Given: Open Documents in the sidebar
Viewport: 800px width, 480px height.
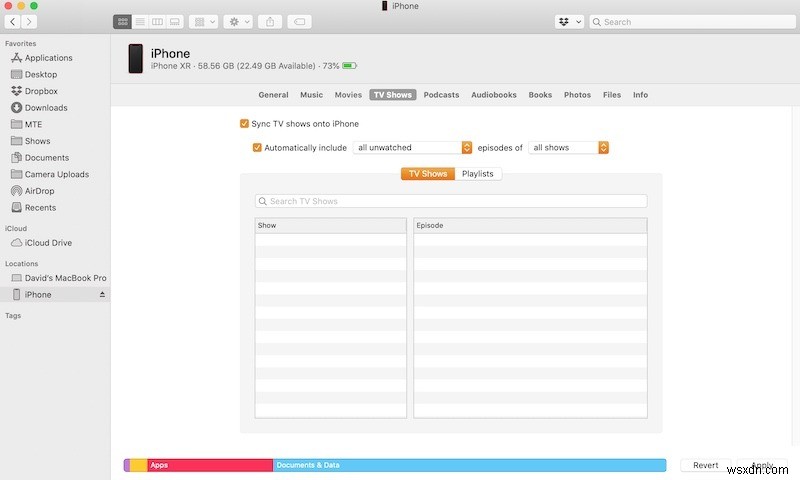Looking at the screenshot, I should [x=46, y=158].
